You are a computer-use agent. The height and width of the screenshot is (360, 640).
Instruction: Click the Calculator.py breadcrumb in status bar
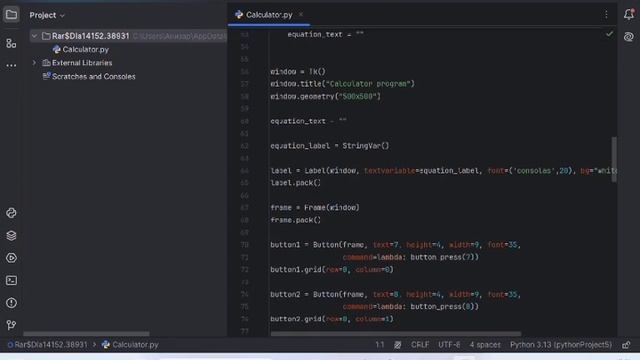[x=130, y=345]
